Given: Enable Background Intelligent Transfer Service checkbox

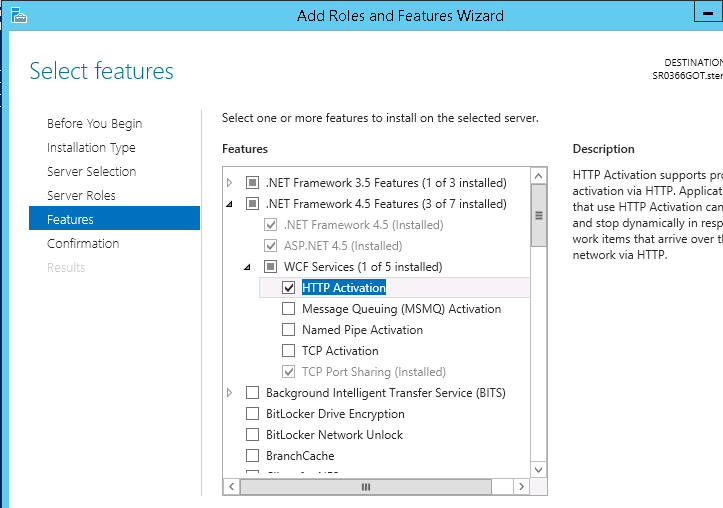Looking at the screenshot, I should tap(252, 393).
